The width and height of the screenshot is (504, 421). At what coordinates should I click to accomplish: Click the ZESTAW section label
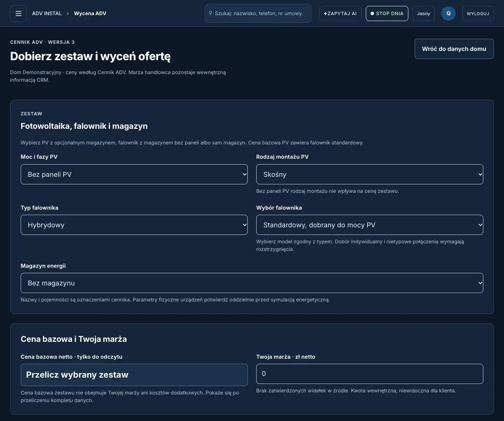[32, 114]
